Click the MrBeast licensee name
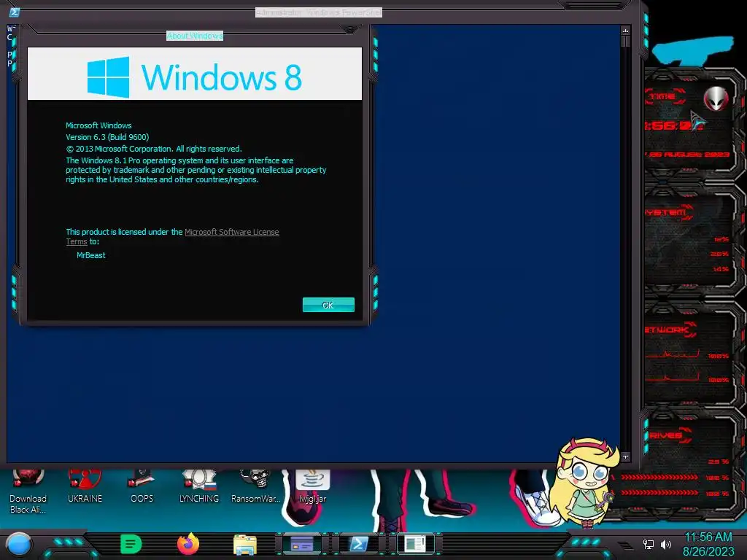747x560 pixels. tap(91, 255)
